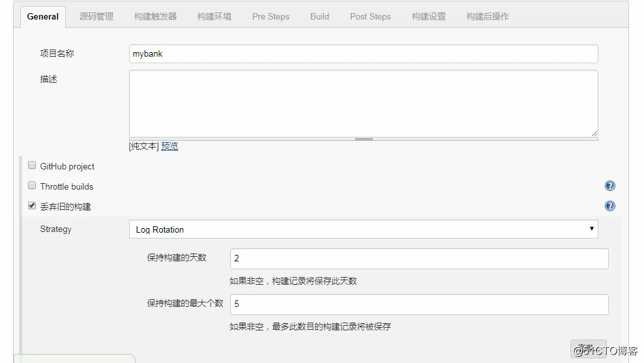Open the Strategy Log Rotation dropdown
Image resolution: width=644 pixels, height=363 pixels.
(x=364, y=229)
